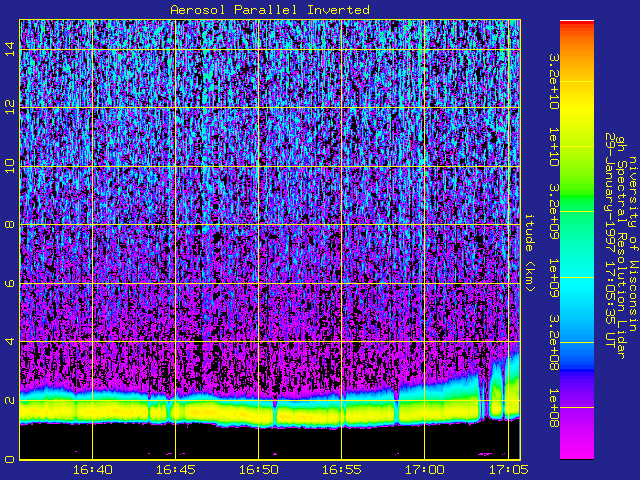Click the altitude axis label 14
Image resolution: width=640 pixels, height=480 pixels.
point(10,49)
